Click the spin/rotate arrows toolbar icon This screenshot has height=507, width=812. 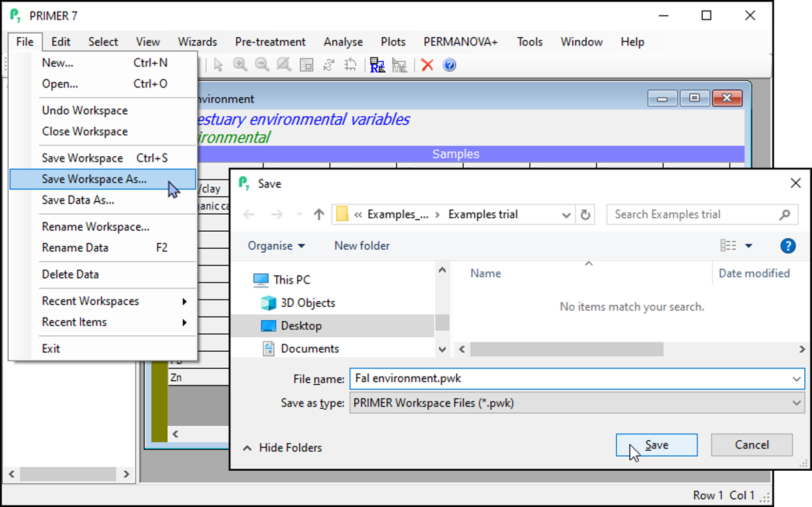pyautogui.click(x=329, y=65)
